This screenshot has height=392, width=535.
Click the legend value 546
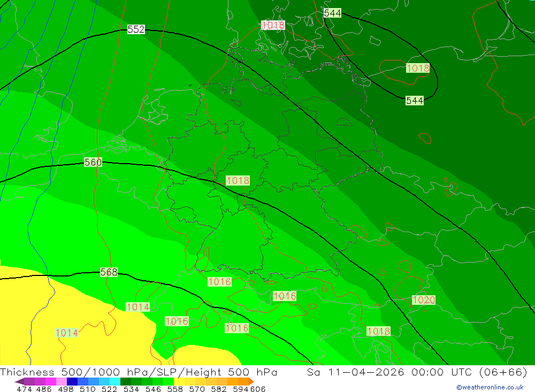tap(153, 389)
